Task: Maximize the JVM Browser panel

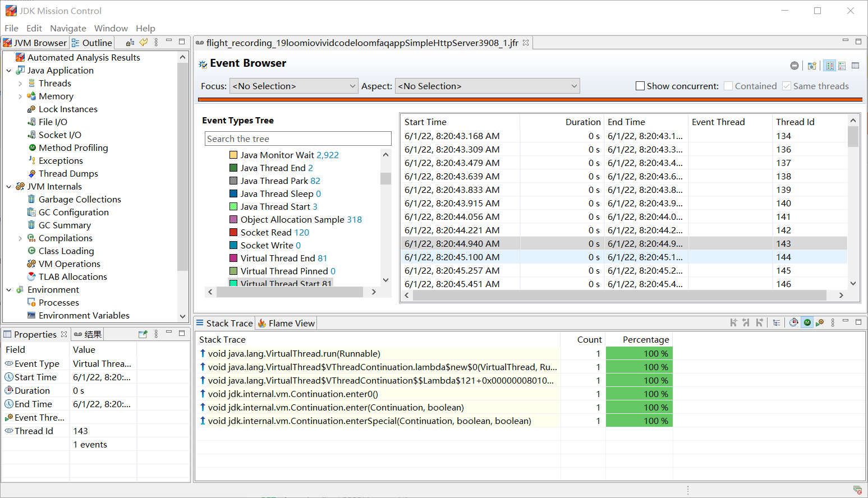Action: [182, 41]
